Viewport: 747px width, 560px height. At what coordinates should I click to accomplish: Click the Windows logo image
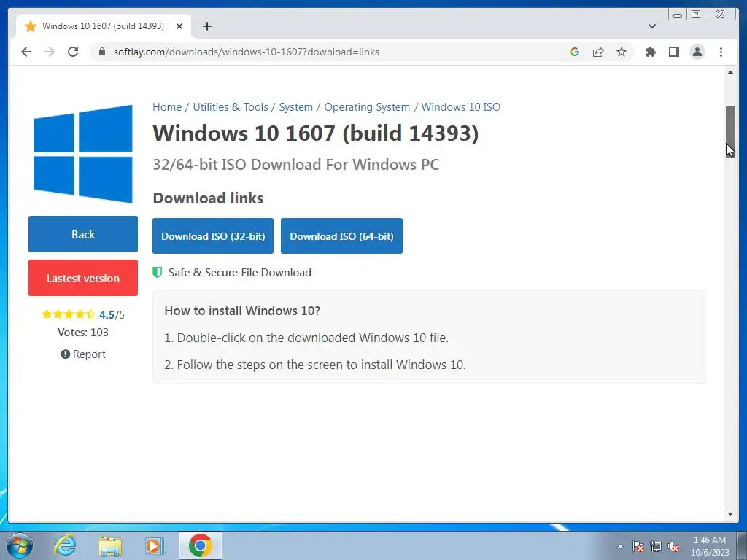tap(83, 154)
